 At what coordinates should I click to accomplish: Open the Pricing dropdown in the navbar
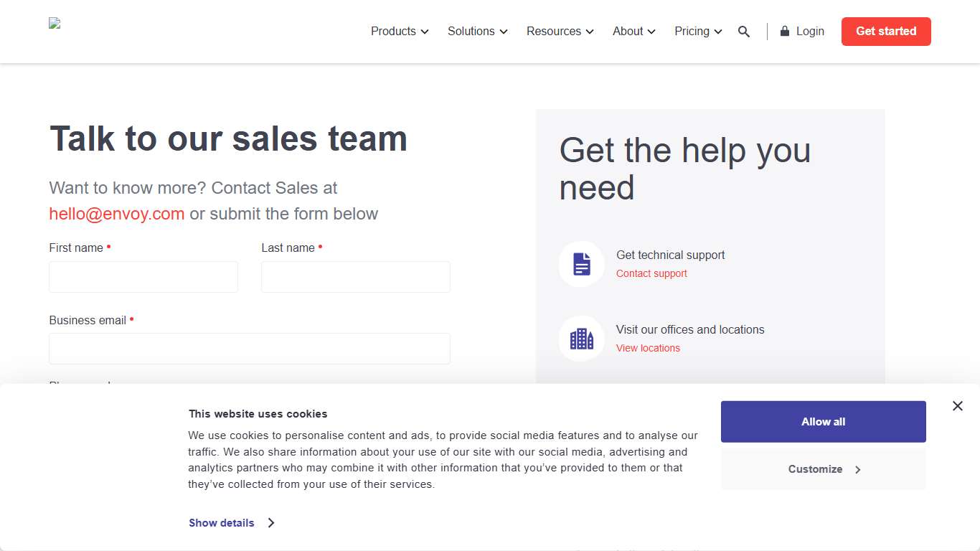[697, 31]
